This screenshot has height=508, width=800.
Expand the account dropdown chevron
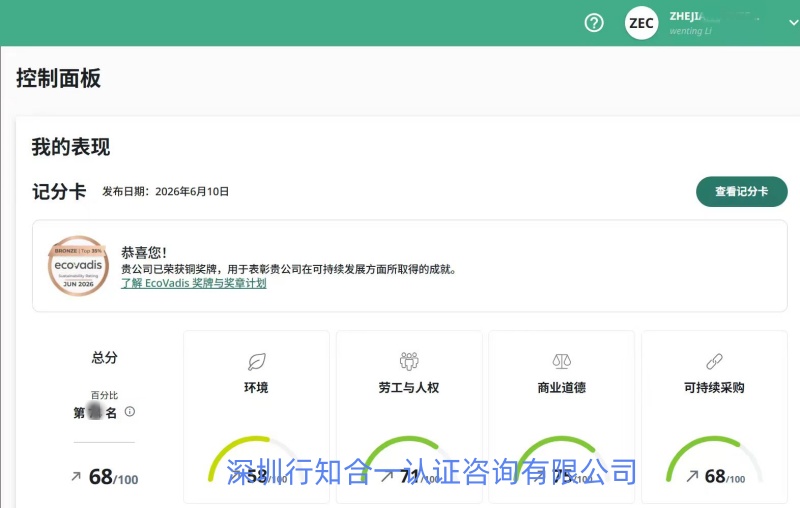click(x=793, y=23)
